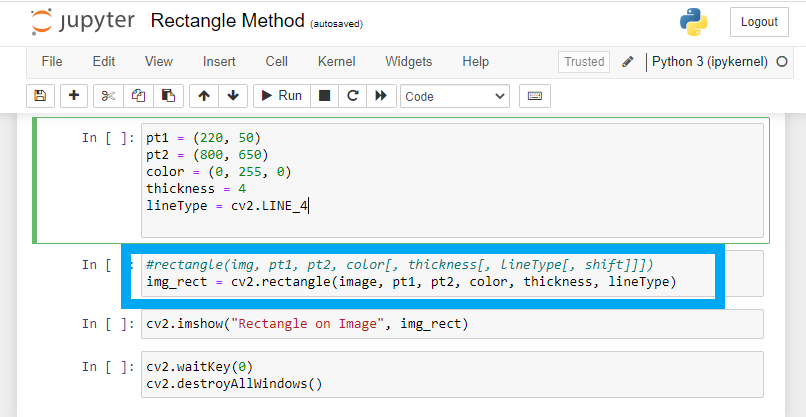Open the Widgets menu

click(409, 62)
